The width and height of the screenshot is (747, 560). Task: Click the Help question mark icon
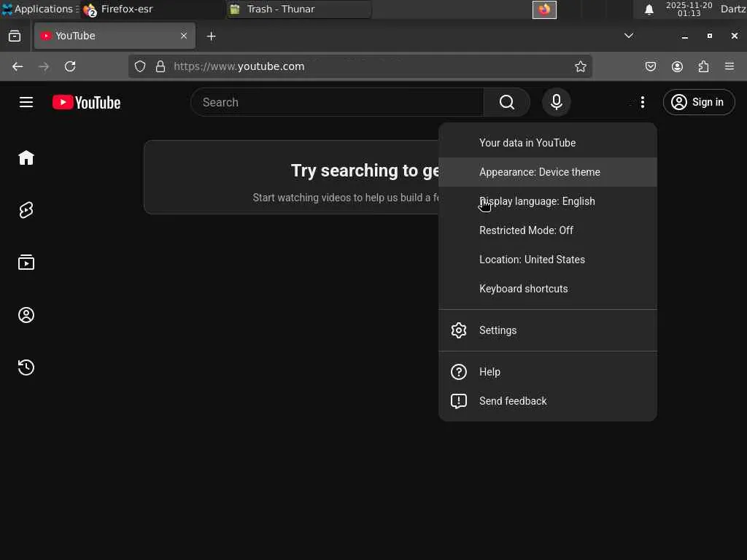458,372
